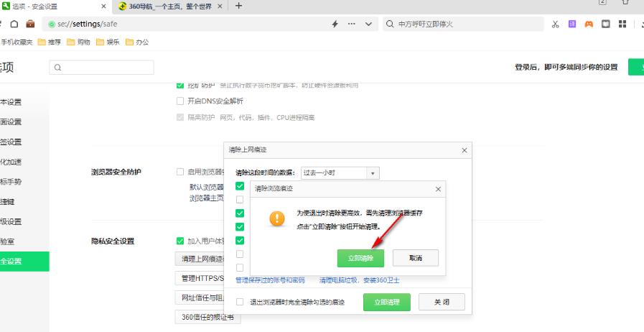Click the 清理上网痕迹 settings button
The image size is (644, 332).
point(200,259)
